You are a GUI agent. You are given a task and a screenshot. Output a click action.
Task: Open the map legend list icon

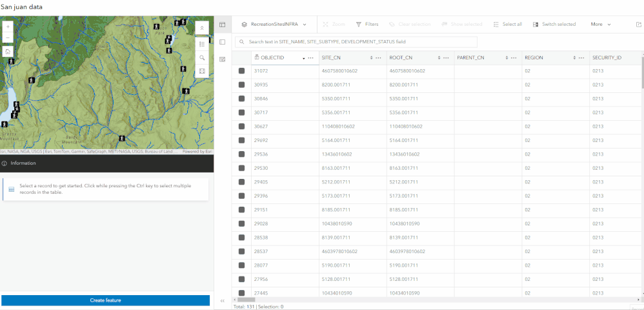[202, 44]
